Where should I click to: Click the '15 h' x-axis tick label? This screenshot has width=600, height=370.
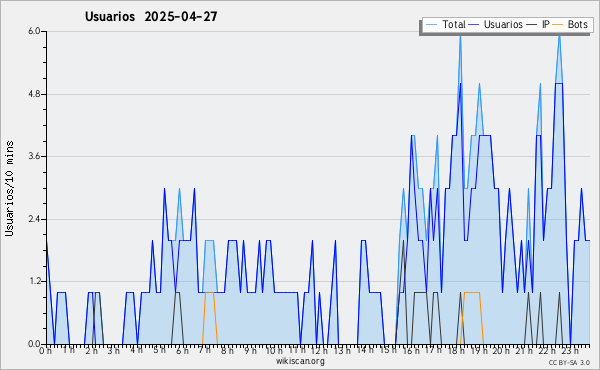tap(388, 351)
